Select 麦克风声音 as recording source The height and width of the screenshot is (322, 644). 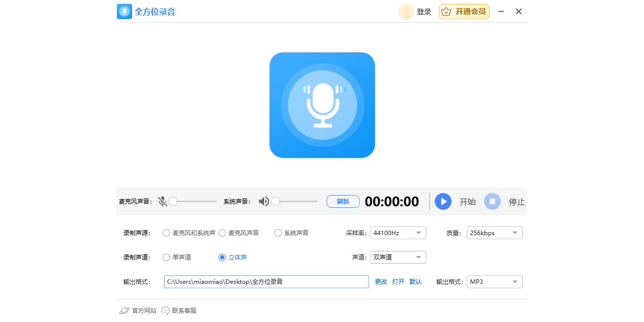(x=222, y=233)
